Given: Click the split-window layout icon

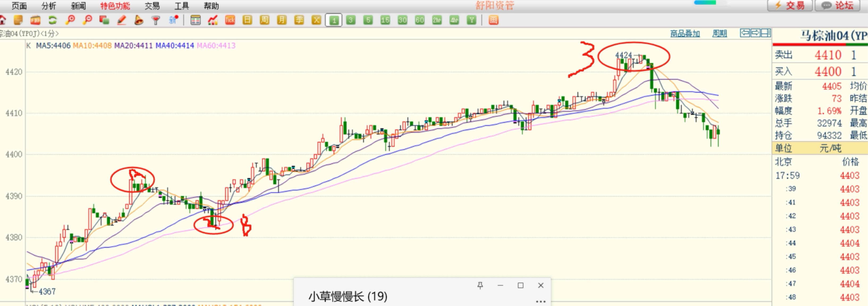Looking at the screenshot, I should pos(766,33).
